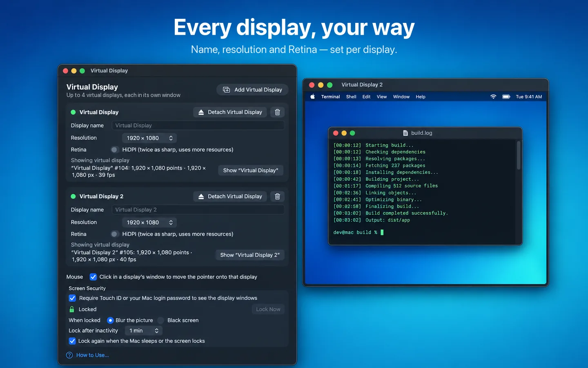The width and height of the screenshot is (588, 368).
Task: Click "Installing dependencies..." log line
Action: click(x=386, y=172)
